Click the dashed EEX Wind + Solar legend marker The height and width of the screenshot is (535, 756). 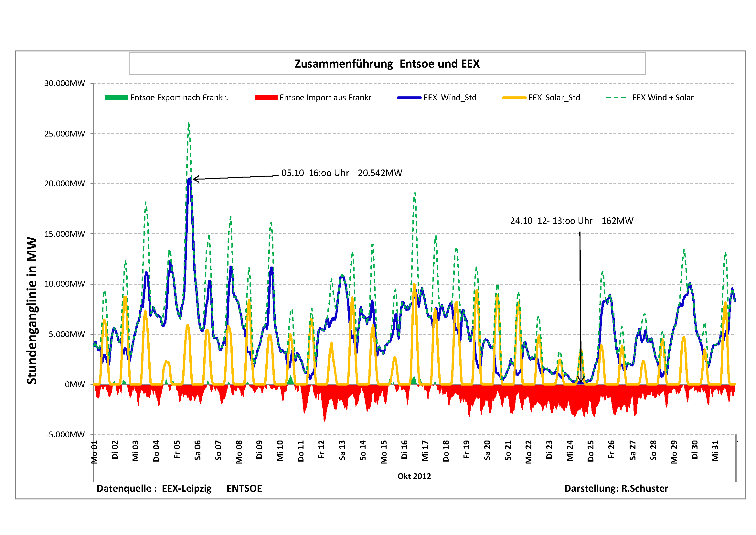click(616, 97)
